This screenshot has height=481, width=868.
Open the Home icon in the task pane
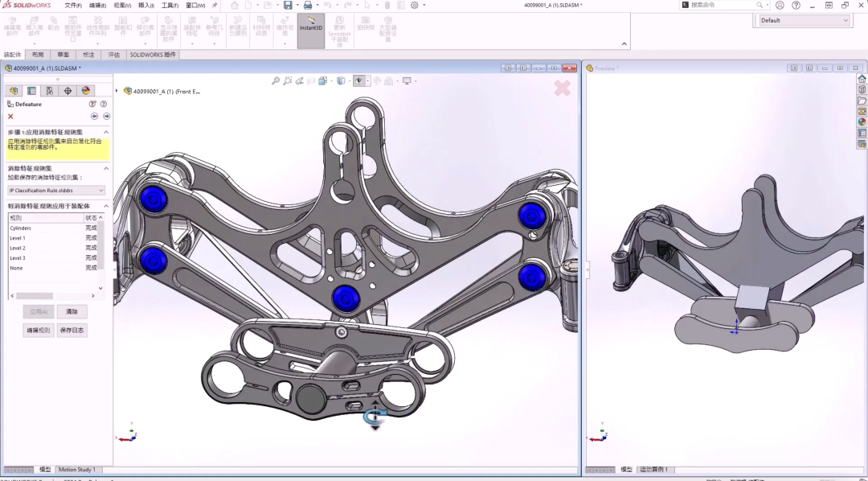click(862, 79)
